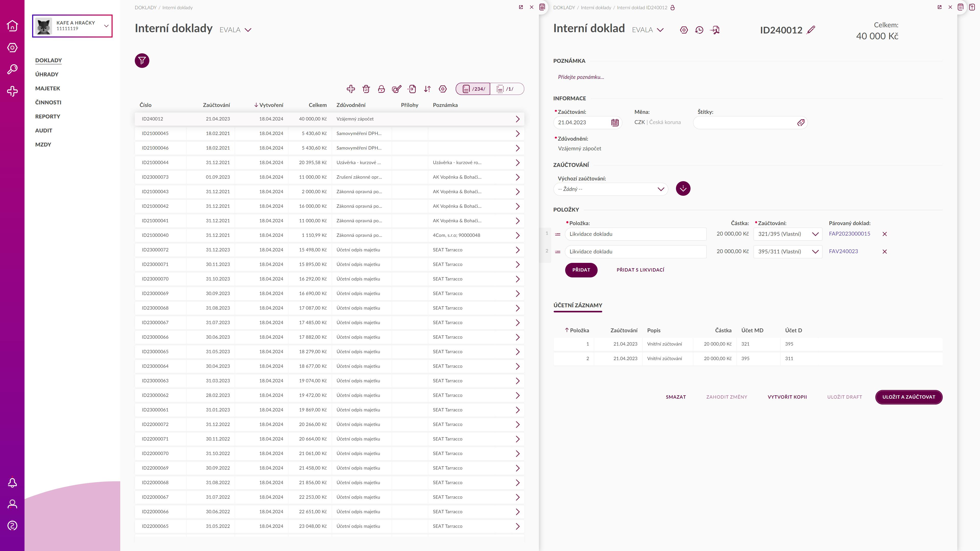
Task: Click the import document icon in toolbar
Action: [412, 89]
